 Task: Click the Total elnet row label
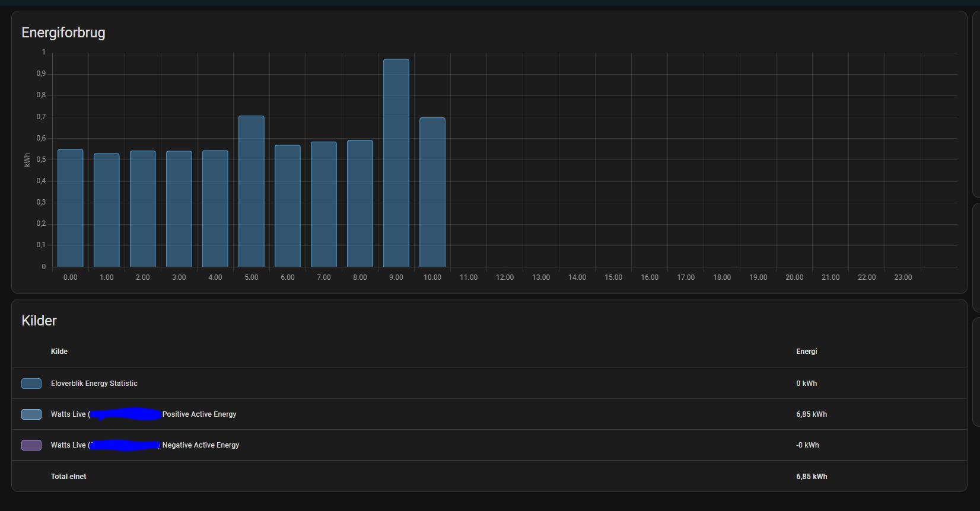69,477
